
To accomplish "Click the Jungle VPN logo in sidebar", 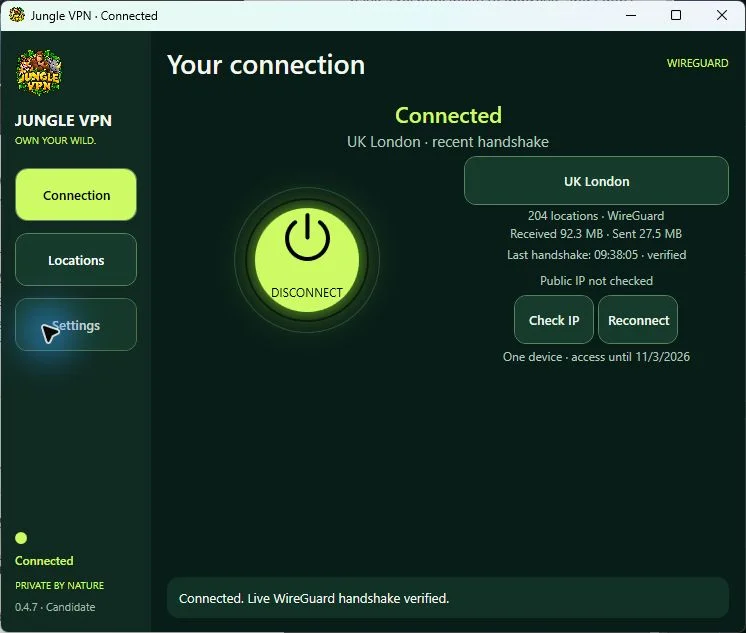I will 39,73.
